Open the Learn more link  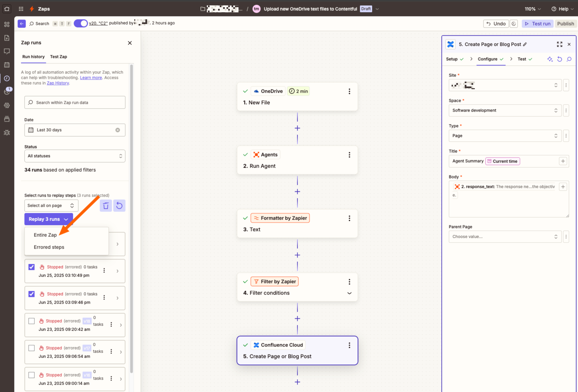(91, 78)
